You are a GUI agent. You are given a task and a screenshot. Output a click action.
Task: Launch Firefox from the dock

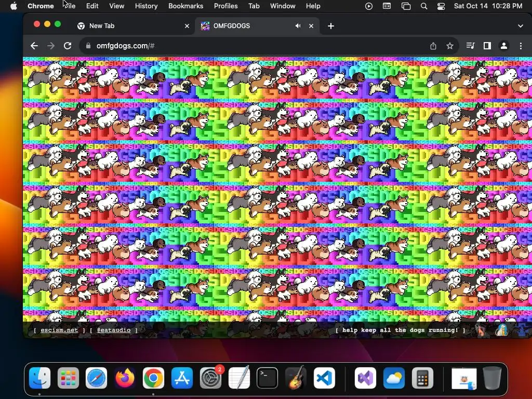pyautogui.click(x=125, y=378)
